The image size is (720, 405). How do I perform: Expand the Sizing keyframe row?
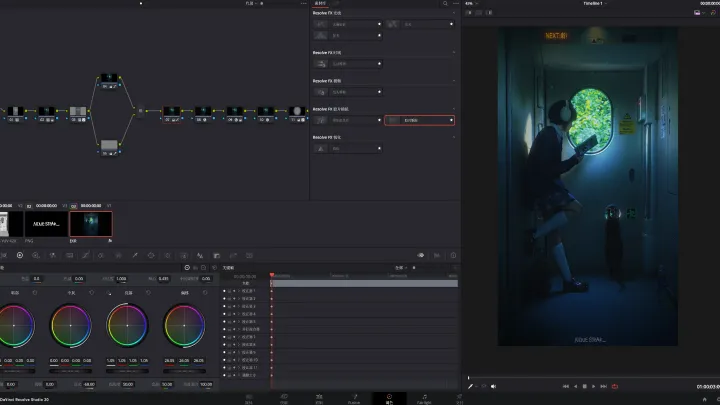tap(238, 375)
